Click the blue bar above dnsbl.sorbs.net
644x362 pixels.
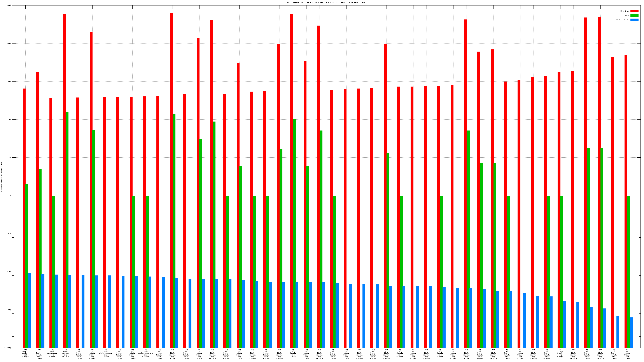(30, 310)
